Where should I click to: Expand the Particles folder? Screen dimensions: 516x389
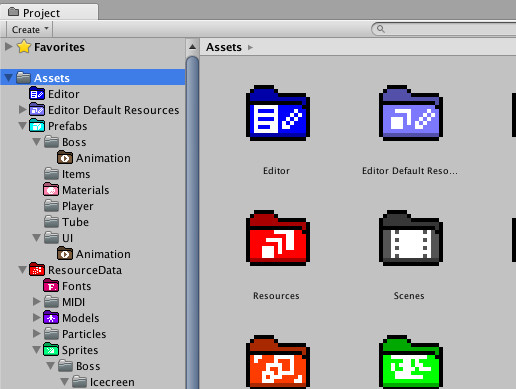tap(37, 334)
